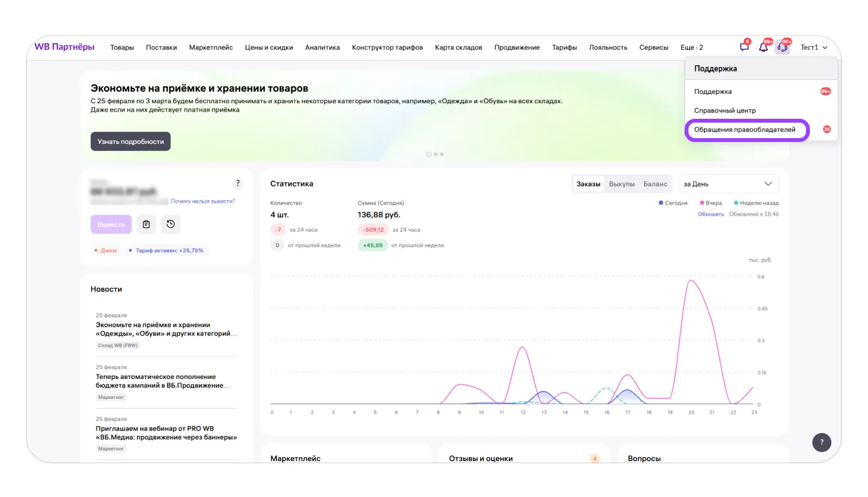The height and width of the screenshot is (497, 868).
Task: Toggle the Неделю назад chart legend item
Action: click(756, 203)
